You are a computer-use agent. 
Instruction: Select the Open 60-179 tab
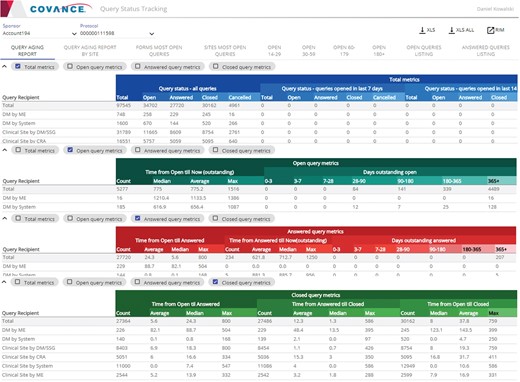tap(344, 51)
